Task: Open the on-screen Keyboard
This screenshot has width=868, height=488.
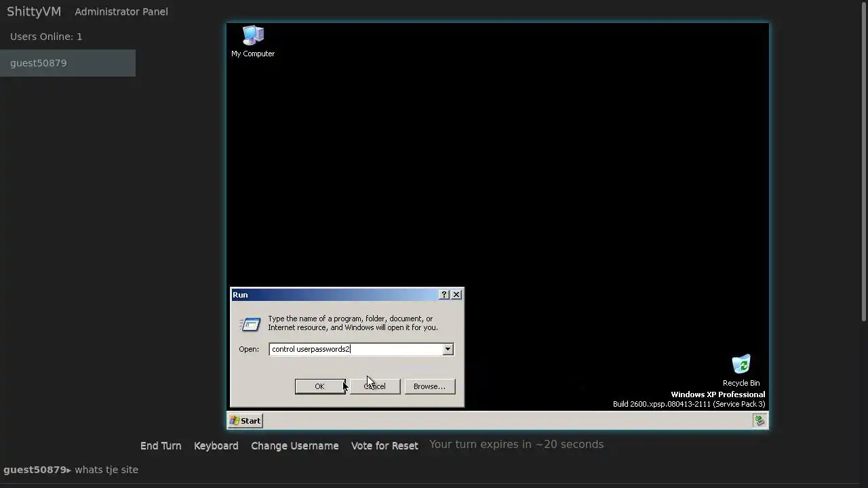Action: (x=216, y=446)
